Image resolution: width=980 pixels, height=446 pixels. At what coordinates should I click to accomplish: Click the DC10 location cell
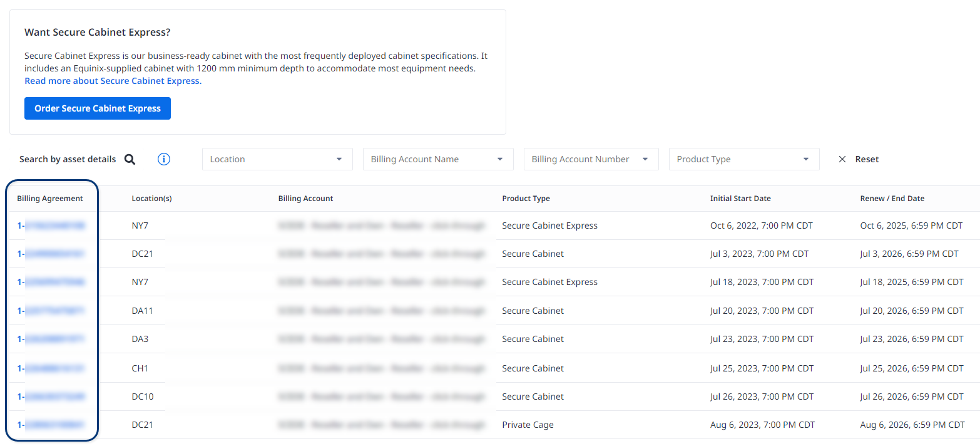coord(143,397)
